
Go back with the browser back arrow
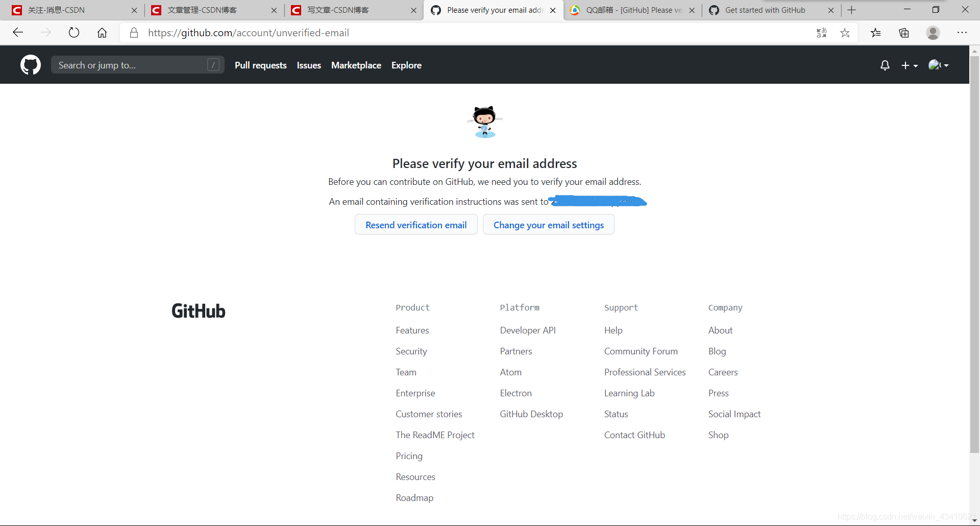point(18,33)
